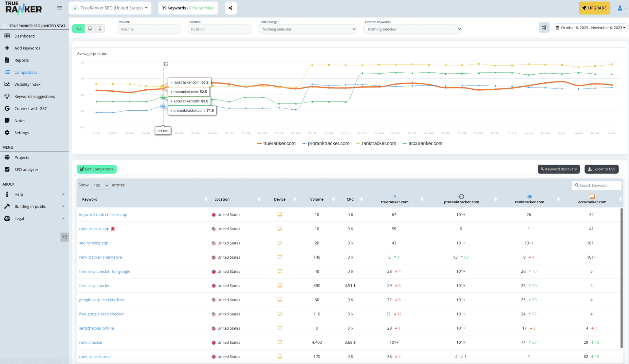Open Competitors in the sidebar

tap(26, 72)
